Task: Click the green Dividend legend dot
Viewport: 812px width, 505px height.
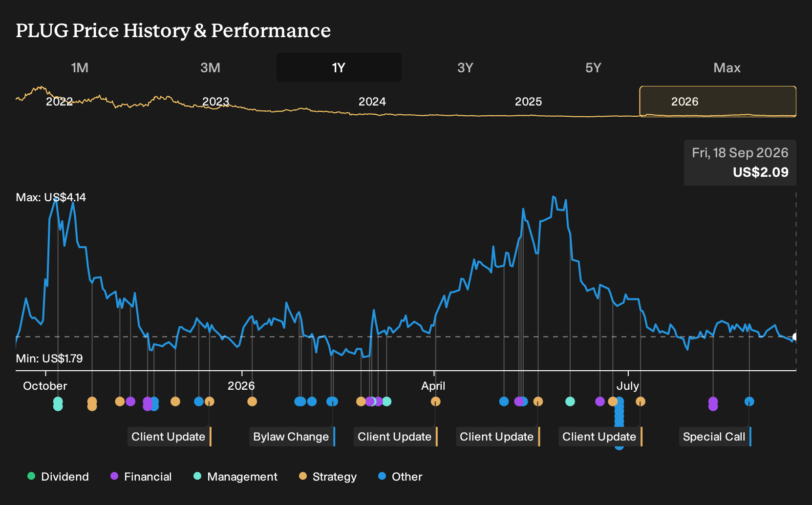Action: pyautogui.click(x=31, y=476)
